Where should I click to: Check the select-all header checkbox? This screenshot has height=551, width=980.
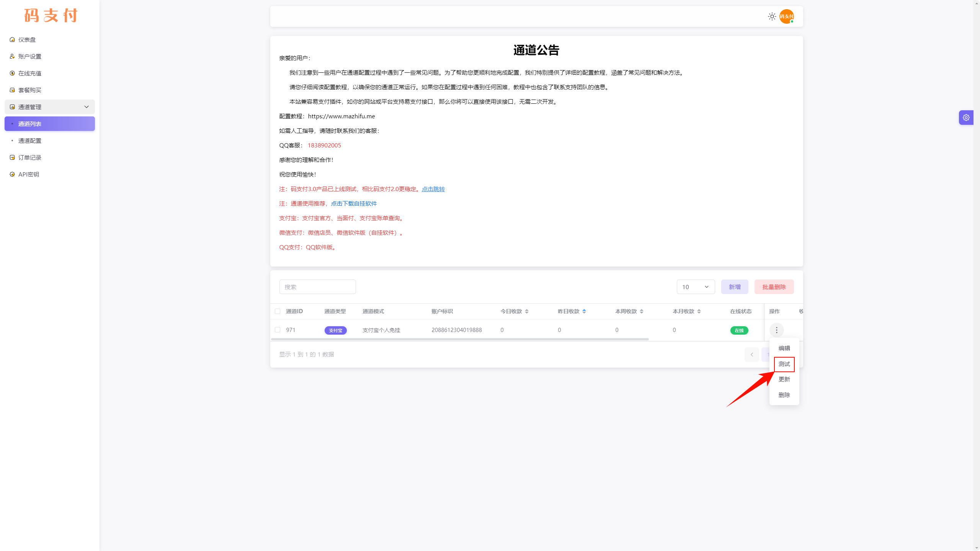pyautogui.click(x=278, y=311)
